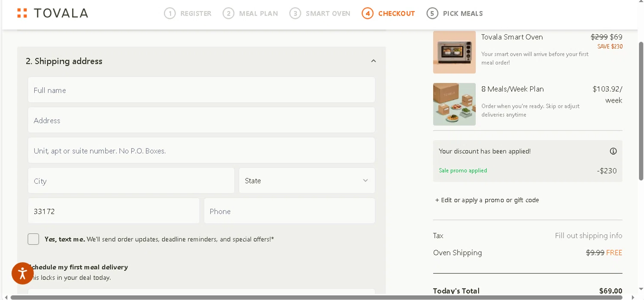The image size is (644, 300).
Task: Click the "Sale promo applied" text
Action: (x=463, y=170)
